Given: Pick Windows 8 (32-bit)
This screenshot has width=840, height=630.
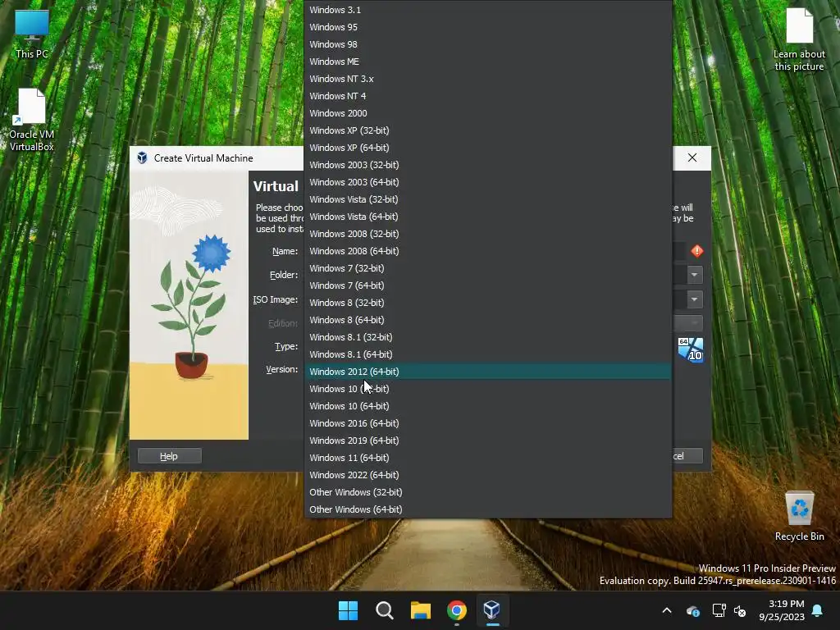Looking at the screenshot, I should (x=487, y=302).
